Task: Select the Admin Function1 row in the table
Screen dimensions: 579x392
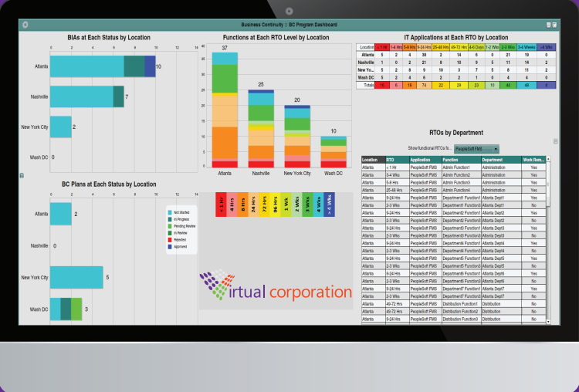Action: click(x=460, y=167)
